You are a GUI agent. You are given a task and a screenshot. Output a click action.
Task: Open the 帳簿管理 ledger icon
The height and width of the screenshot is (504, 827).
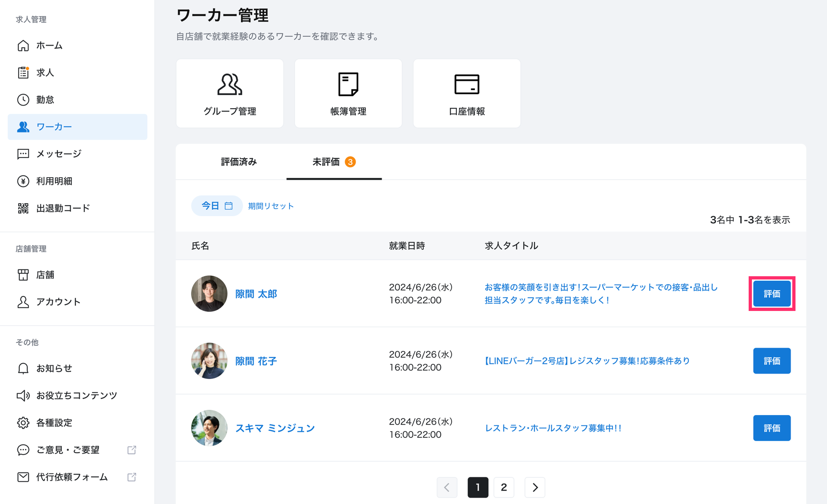coord(348,84)
